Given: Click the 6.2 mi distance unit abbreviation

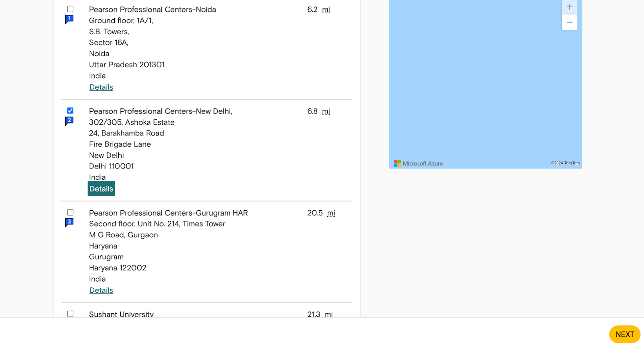Looking at the screenshot, I should [326, 10].
